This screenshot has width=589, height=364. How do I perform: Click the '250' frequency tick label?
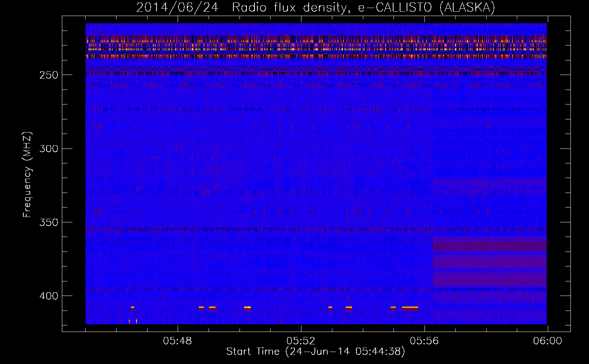click(49, 75)
